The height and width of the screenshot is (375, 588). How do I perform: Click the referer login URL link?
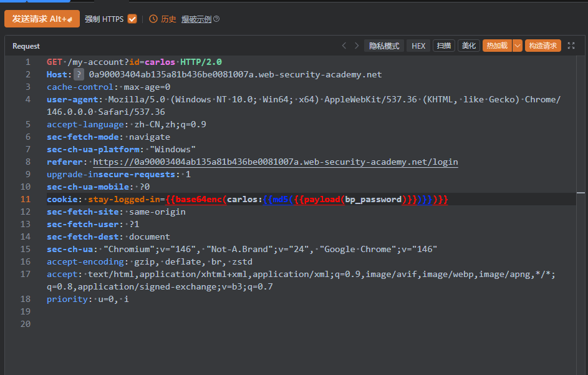pyautogui.click(x=275, y=162)
